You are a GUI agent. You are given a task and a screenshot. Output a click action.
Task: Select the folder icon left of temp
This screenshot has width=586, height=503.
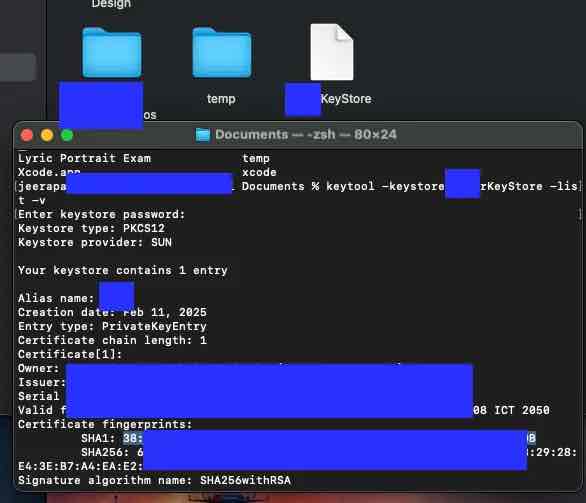[x=112, y=53]
